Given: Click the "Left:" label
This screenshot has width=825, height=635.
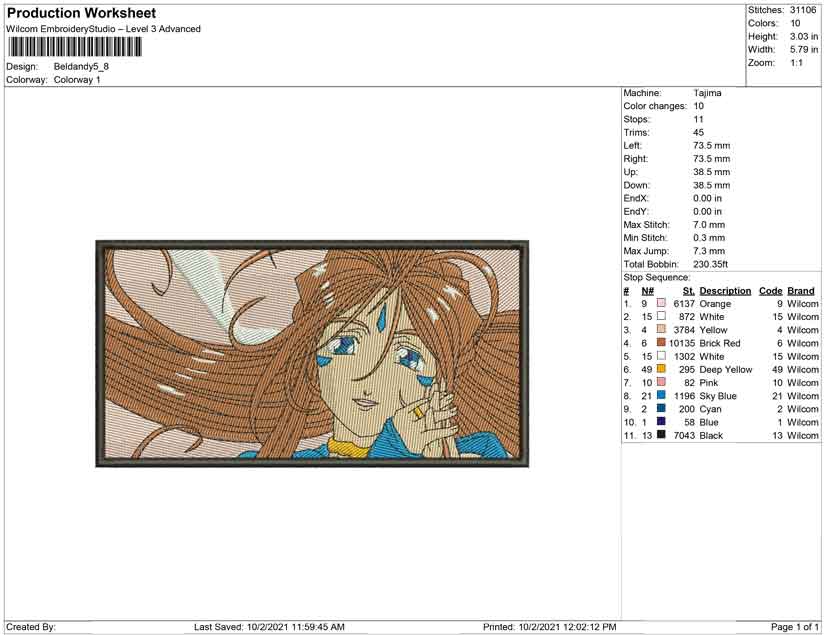Looking at the screenshot, I should coord(632,146).
